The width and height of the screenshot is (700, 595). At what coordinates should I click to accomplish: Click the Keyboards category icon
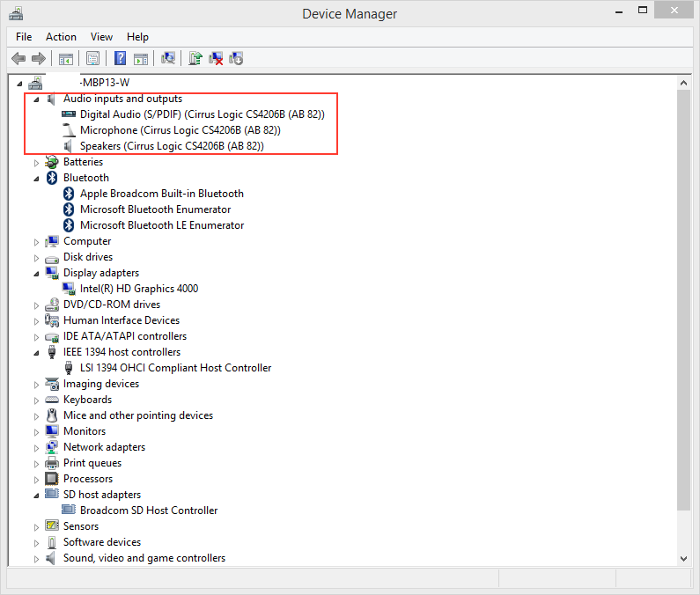[x=52, y=400]
